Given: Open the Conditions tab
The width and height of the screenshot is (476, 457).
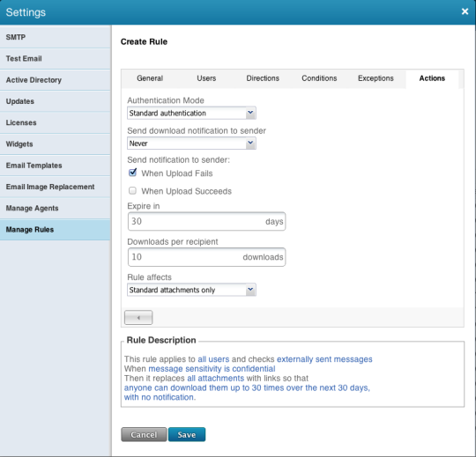Looking at the screenshot, I should click(x=319, y=78).
